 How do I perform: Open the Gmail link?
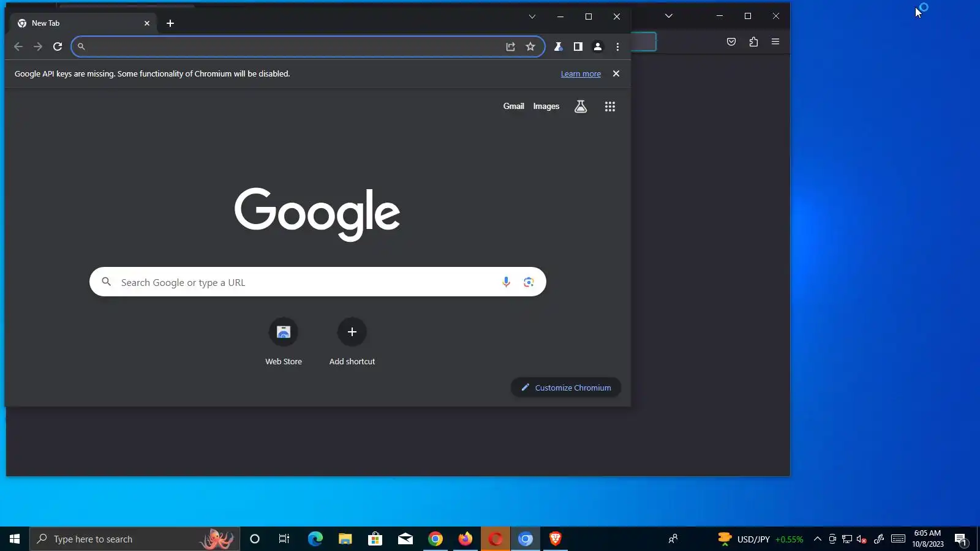514,107
